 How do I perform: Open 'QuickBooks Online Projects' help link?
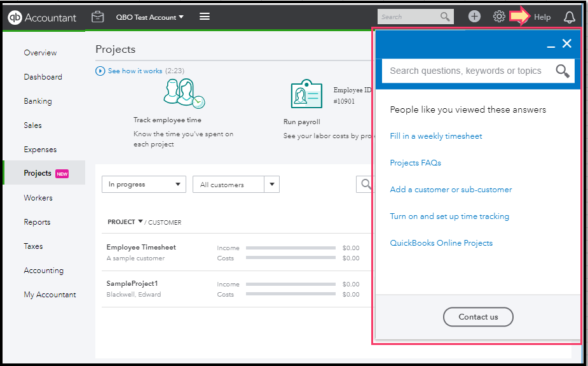pos(441,243)
